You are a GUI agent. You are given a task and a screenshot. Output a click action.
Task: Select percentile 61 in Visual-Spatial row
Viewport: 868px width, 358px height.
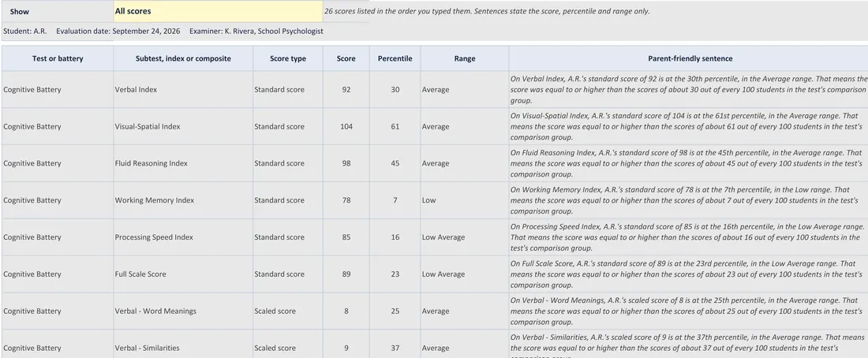395,127
